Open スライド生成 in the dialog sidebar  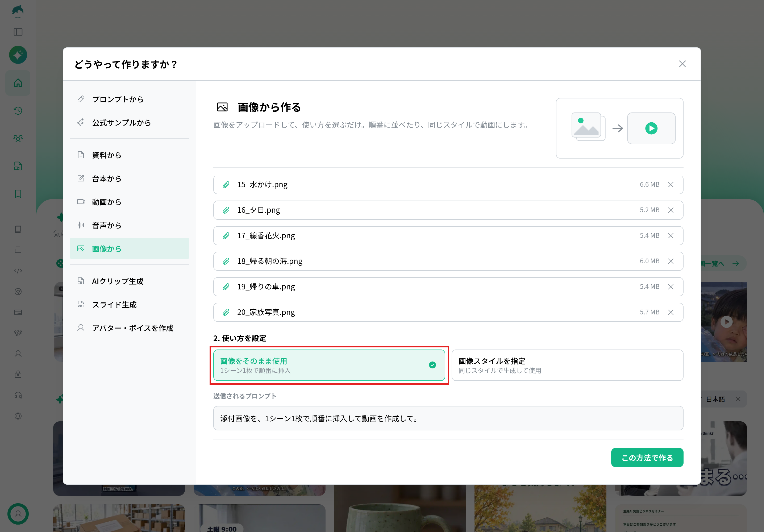tap(129, 305)
